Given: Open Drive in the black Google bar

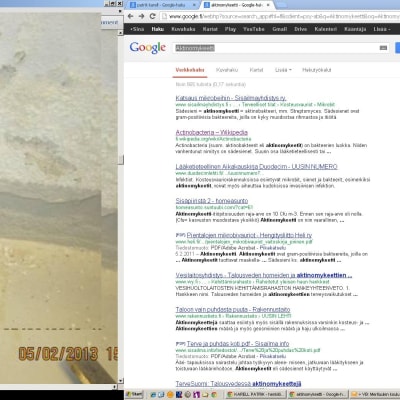Looking at the screenshot, I should (x=300, y=29).
